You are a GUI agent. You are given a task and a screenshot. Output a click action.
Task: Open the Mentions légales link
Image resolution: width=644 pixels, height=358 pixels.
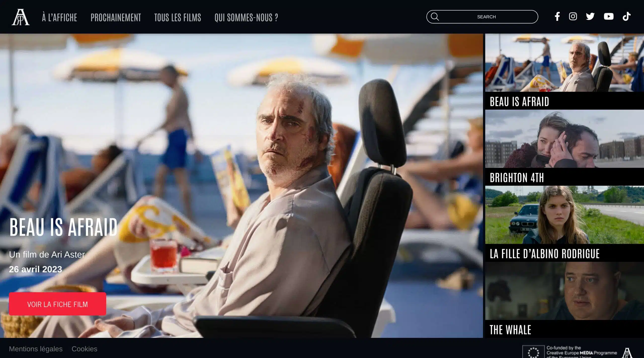click(36, 349)
